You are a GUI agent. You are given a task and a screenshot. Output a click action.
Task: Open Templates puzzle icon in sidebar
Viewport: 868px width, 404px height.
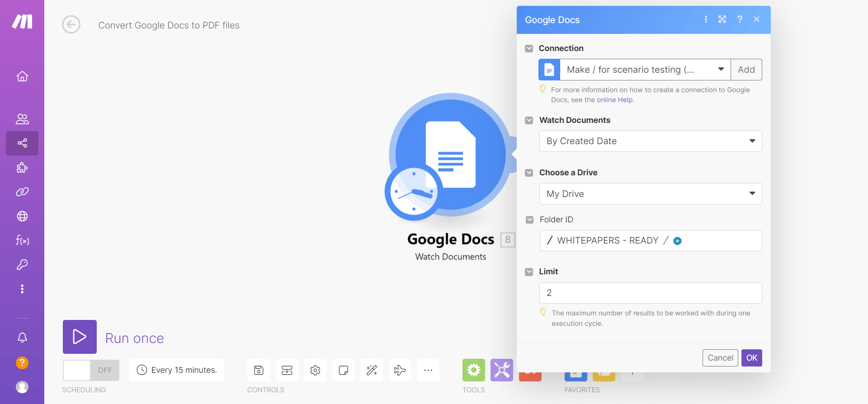[x=22, y=168]
